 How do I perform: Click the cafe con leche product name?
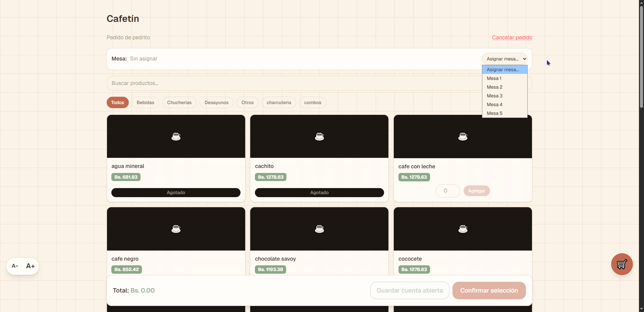(417, 167)
